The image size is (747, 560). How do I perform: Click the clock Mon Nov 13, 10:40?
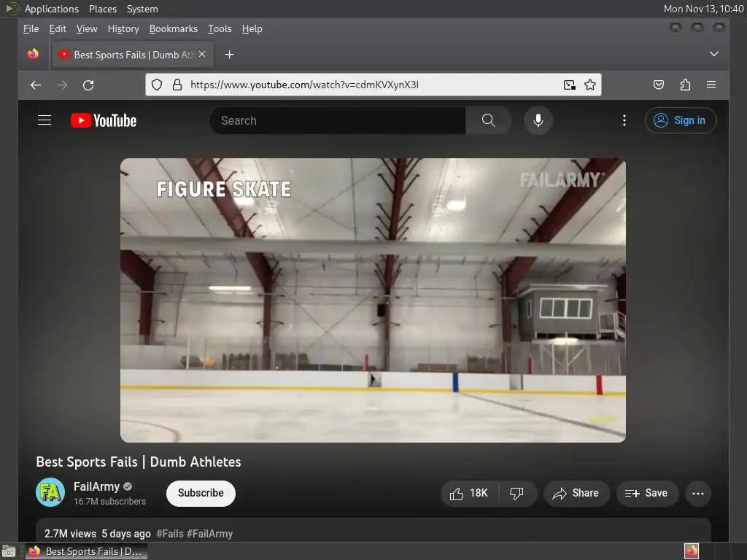(x=703, y=9)
